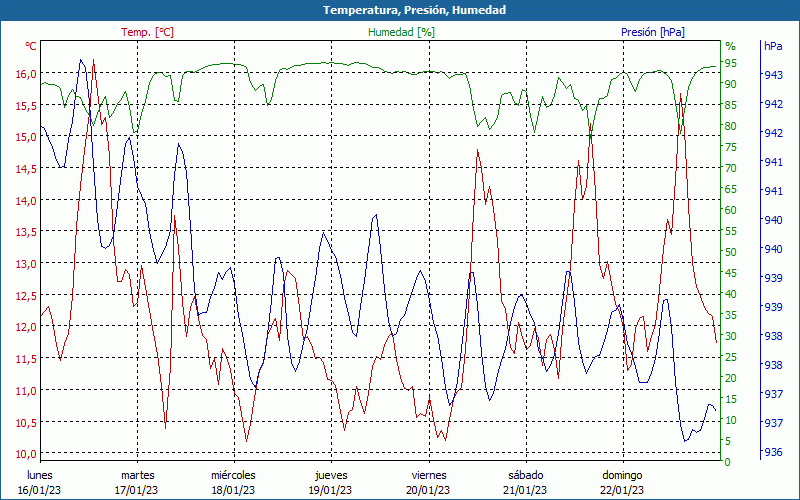Click the '30' humidity axis value
Screen dimensions: 800x500
(x=731, y=336)
